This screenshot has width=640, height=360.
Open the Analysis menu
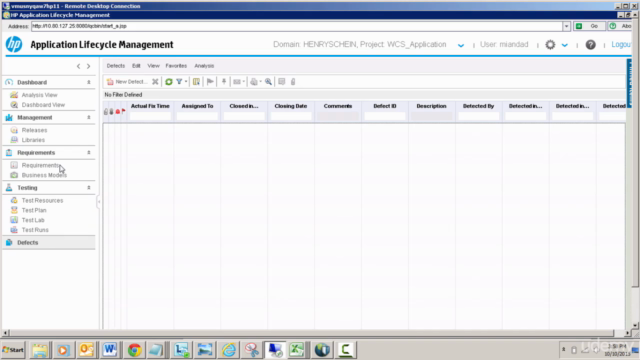pyautogui.click(x=204, y=66)
